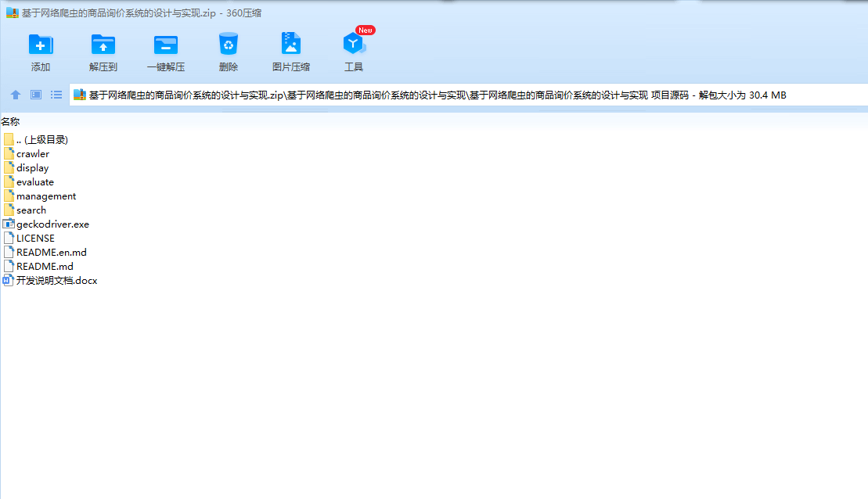Select the 'geckodriver.exe' file name
This screenshot has height=499, width=868.
pyautogui.click(x=52, y=224)
